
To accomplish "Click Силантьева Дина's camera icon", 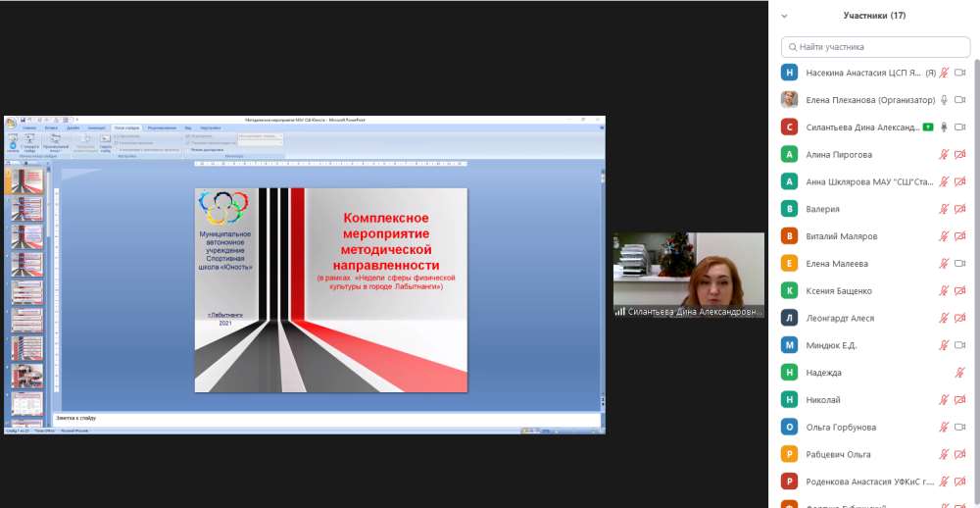I will pos(960,127).
